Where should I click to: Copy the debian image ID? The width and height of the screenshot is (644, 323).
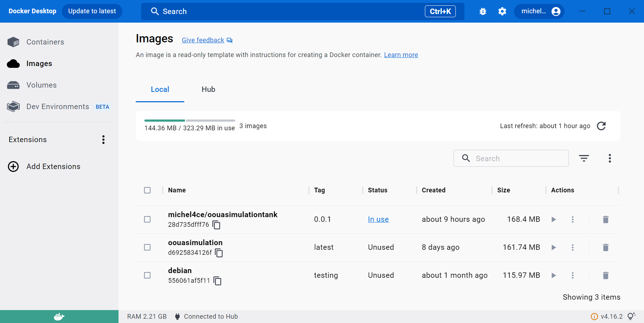pos(217,281)
